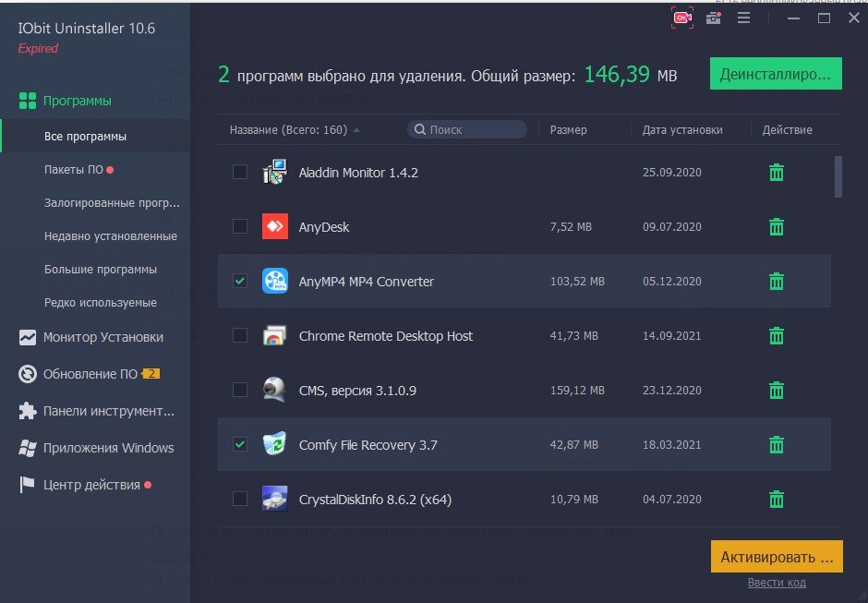Uninstall AnyMP4 MP4 Converter with trash icon
Viewport: 868px width, 603px height.
776,282
